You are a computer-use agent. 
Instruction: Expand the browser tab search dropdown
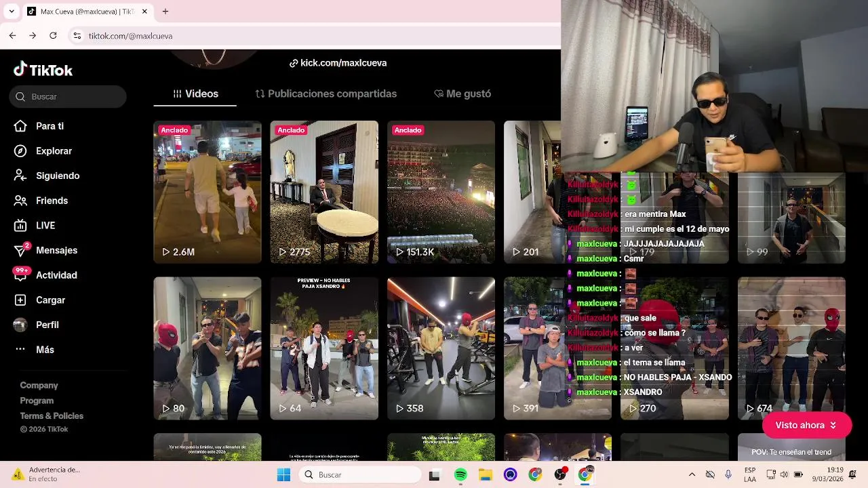(12, 12)
